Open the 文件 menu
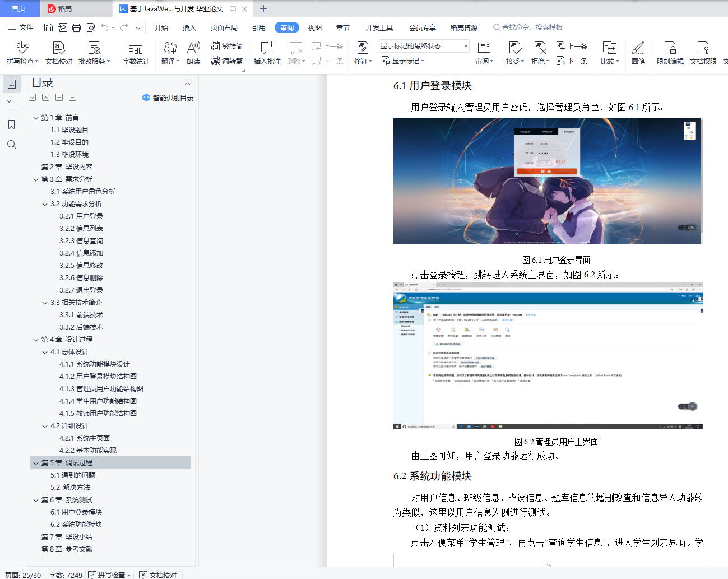Viewport: 728px width, 579px height. coord(21,27)
